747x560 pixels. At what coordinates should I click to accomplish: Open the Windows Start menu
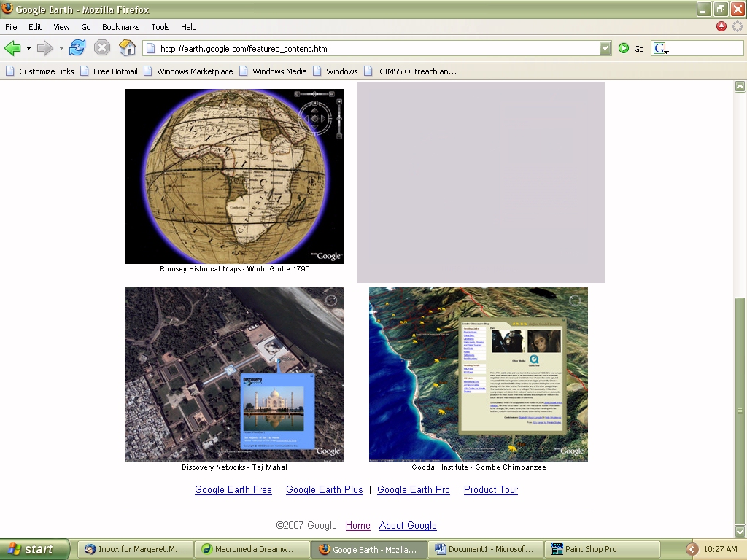(x=34, y=549)
